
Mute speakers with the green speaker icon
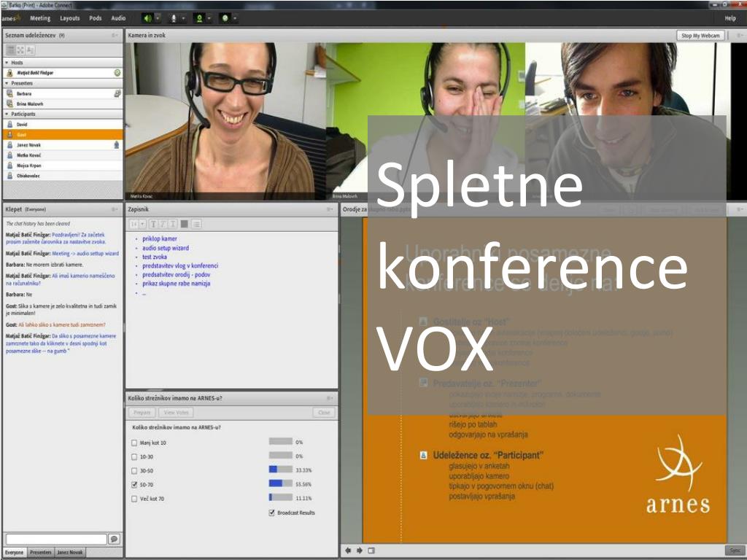click(147, 18)
